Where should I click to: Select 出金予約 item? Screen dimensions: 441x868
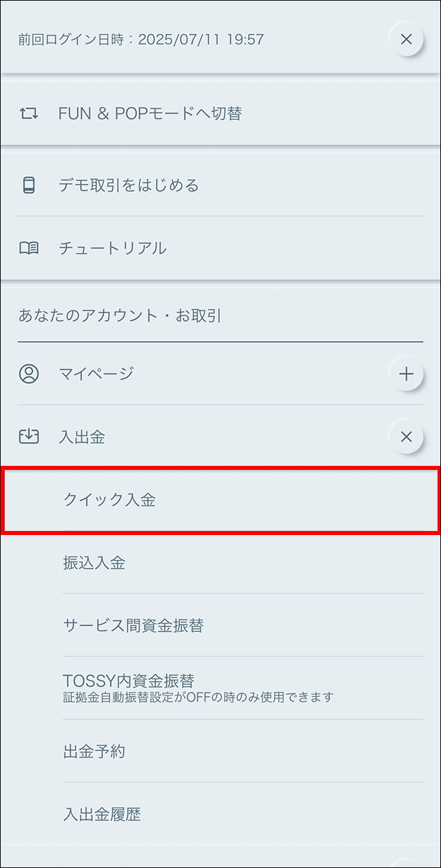[x=94, y=751]
